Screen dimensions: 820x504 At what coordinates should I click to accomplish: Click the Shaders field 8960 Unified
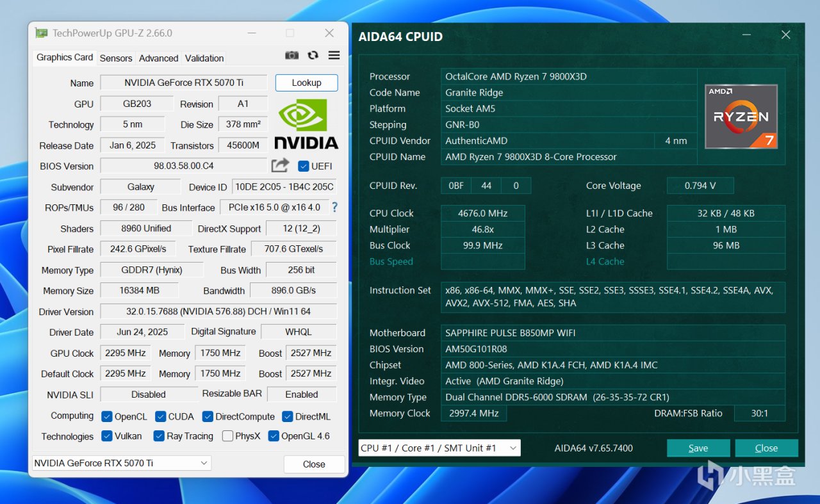click(x=146, y=228)
